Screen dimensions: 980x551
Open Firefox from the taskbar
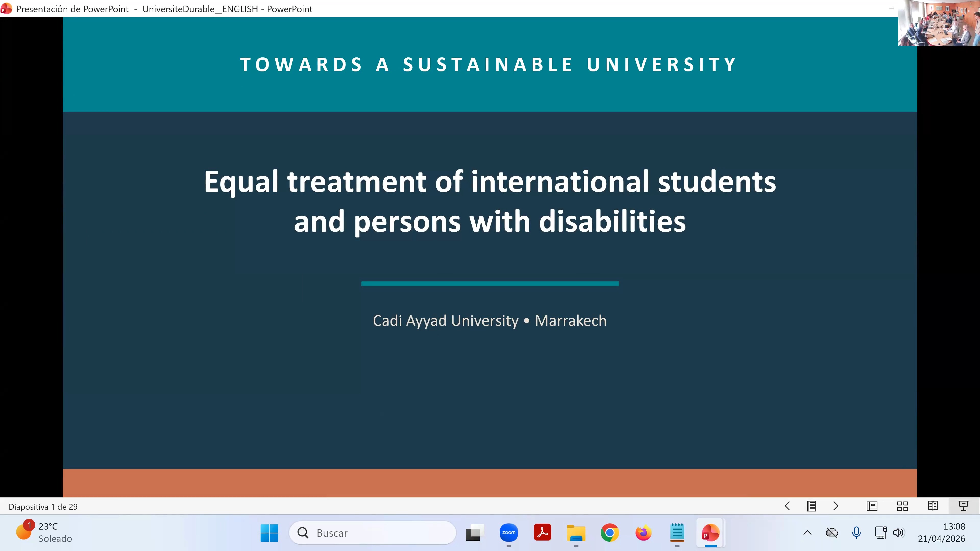click(x=643, y=533)
